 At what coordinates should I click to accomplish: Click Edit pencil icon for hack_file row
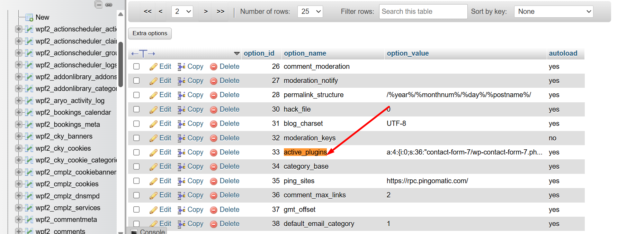(153, 110)
